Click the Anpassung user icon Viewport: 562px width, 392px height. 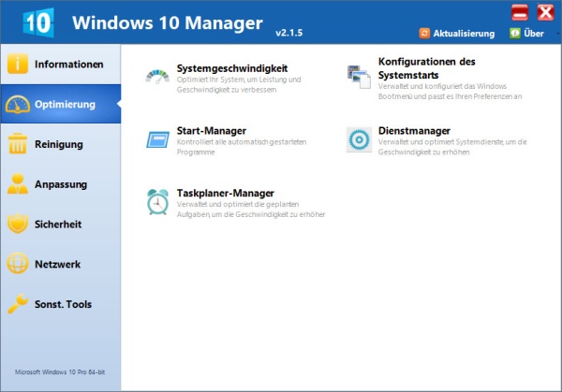click(x=17, y=184)
